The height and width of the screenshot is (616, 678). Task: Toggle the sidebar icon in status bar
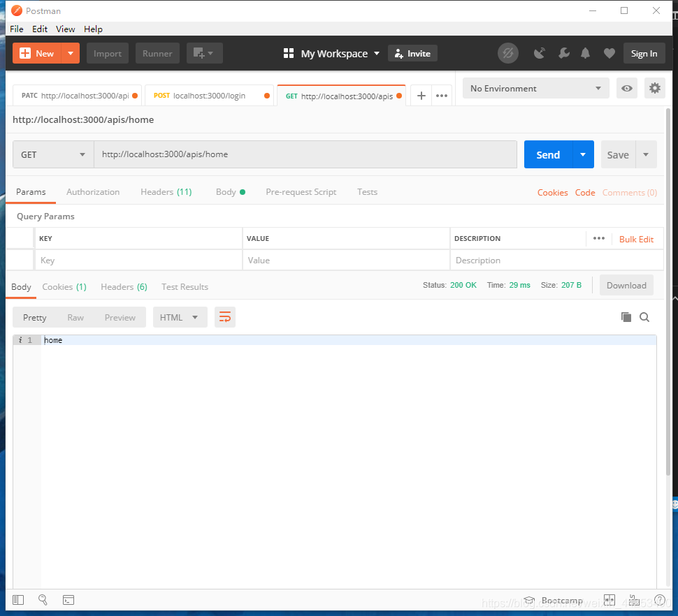18,599
